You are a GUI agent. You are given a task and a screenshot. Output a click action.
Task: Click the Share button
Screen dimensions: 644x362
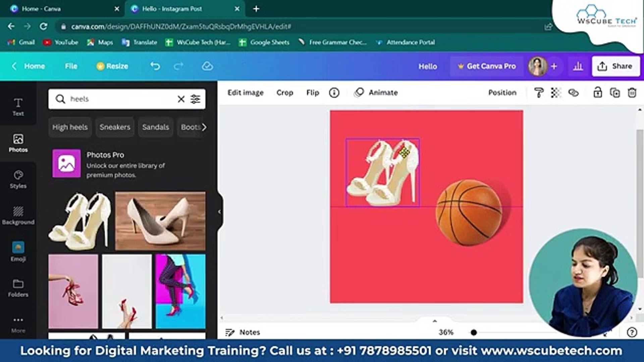pyautogui.click(x=616, y=66)
